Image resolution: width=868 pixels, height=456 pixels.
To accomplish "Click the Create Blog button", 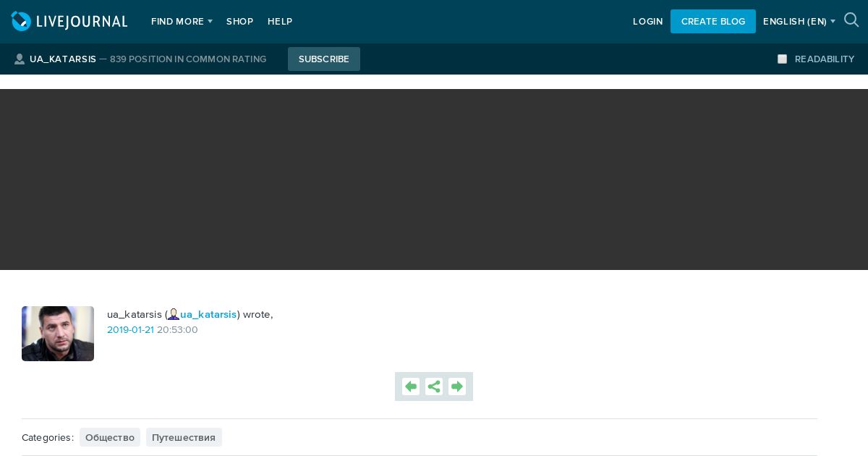I will tap(713, 22).
